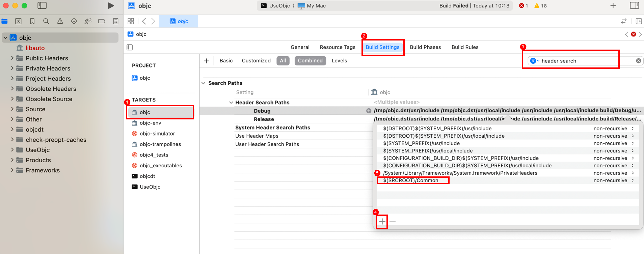The height and width of the screenshot is (254, 644).
Task: Open the Report navigator
Action: coord(116,21)
